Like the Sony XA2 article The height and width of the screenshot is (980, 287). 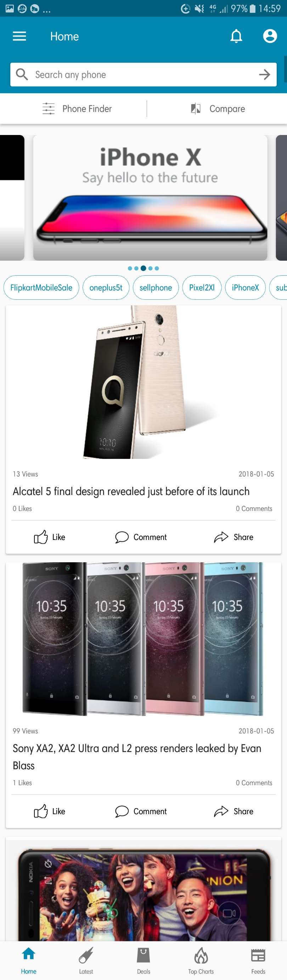pyautogui.click(x=50, y=811)
